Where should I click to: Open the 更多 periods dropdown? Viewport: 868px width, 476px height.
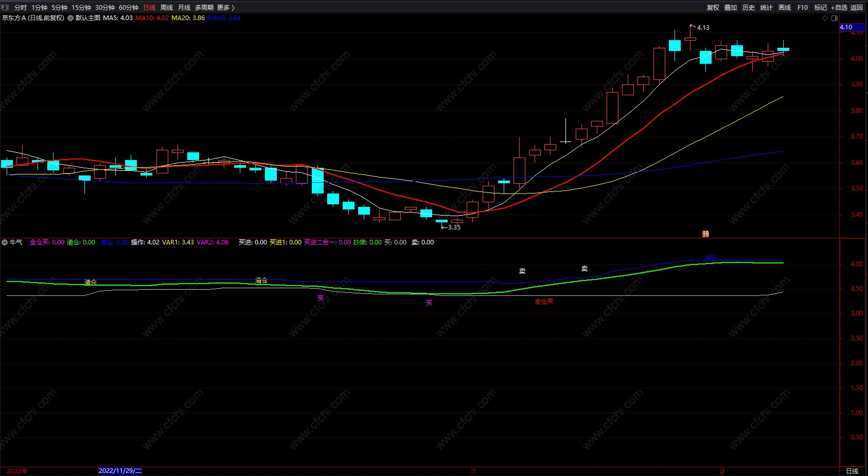(x=226, y=8)
